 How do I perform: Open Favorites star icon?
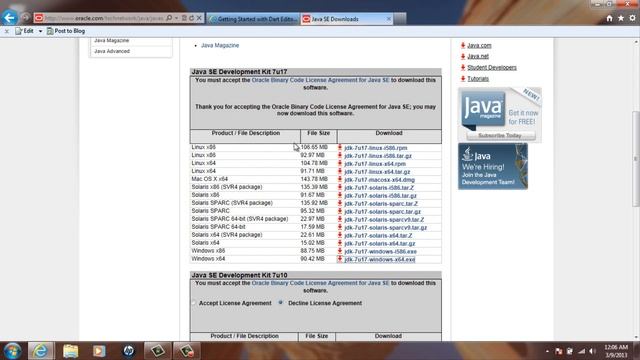[x=621, y=18]
